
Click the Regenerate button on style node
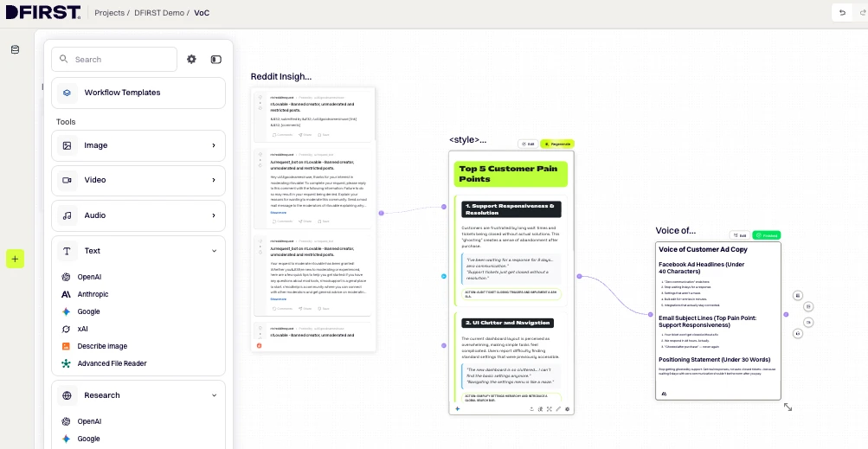[557, 144]
